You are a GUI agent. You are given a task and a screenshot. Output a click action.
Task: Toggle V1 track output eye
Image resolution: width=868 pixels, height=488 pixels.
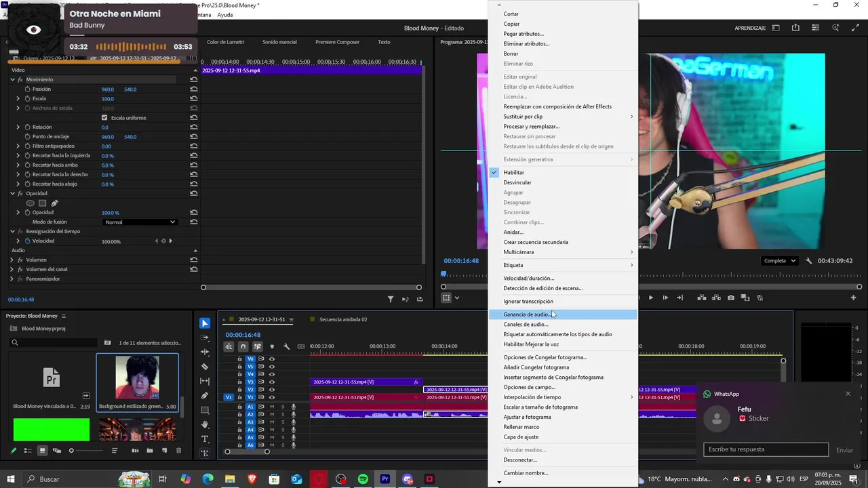[272, 397]
